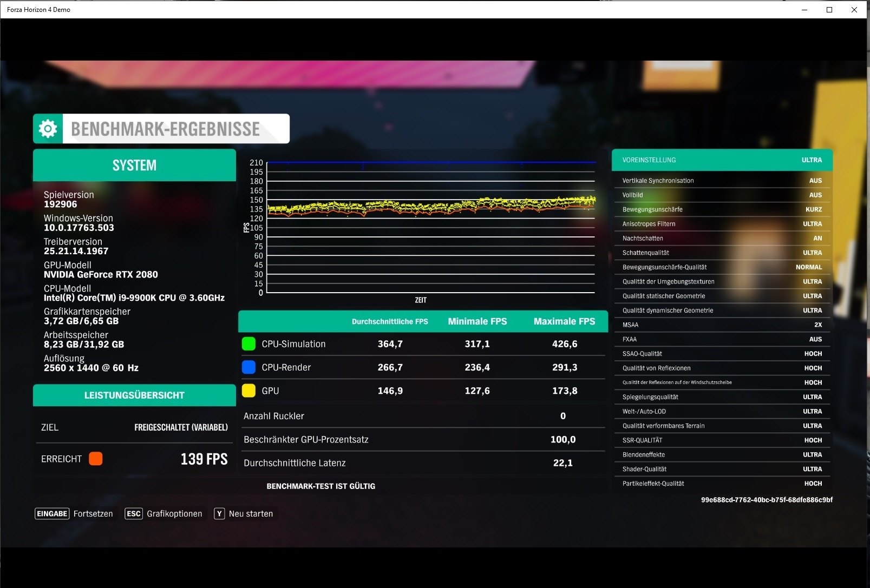
Task: Minimize the Forza Horizon 4 Demo window
Action: tap(804, 9)
